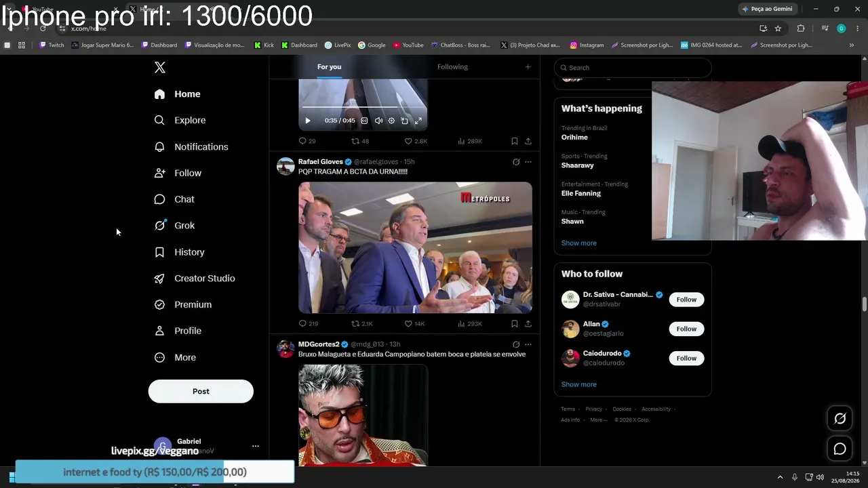Share the top video post
Viewport: 868px width, 488px height.
[528, 141]
